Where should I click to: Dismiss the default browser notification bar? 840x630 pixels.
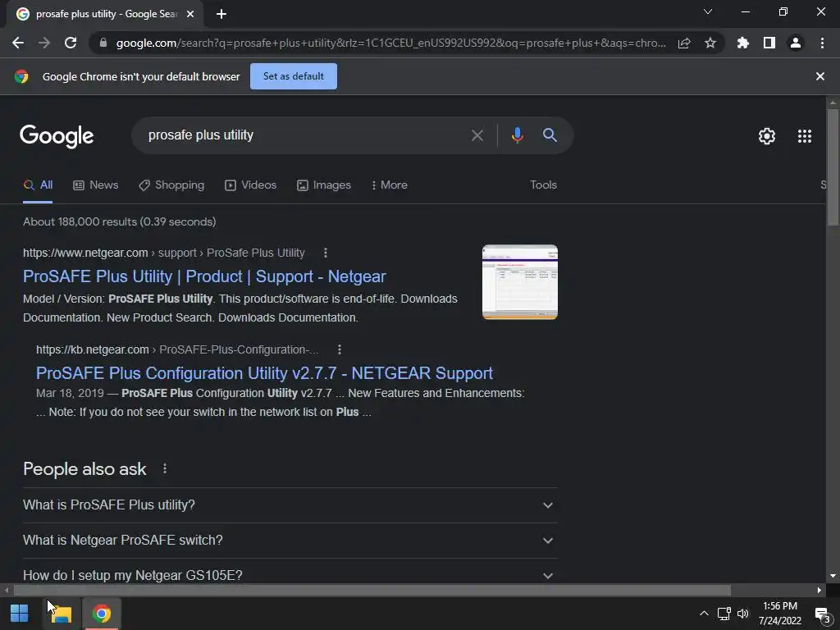click(x=820, y=76)
